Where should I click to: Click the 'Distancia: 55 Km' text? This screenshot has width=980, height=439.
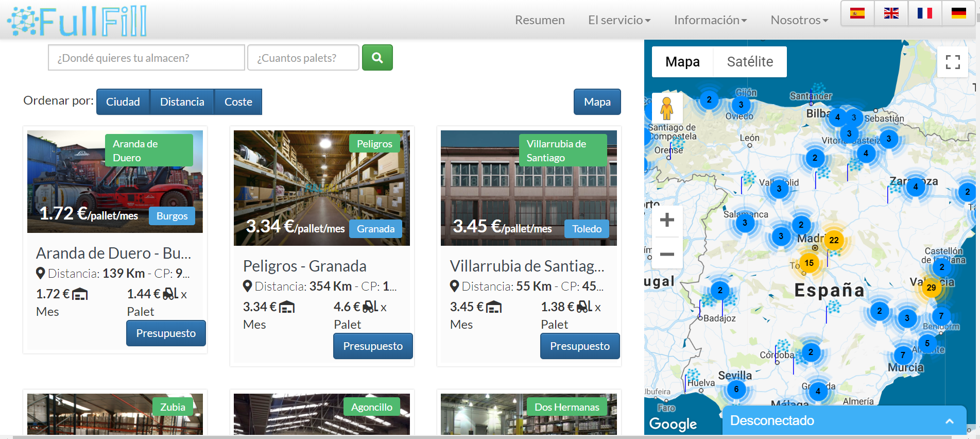coord(507,286)
